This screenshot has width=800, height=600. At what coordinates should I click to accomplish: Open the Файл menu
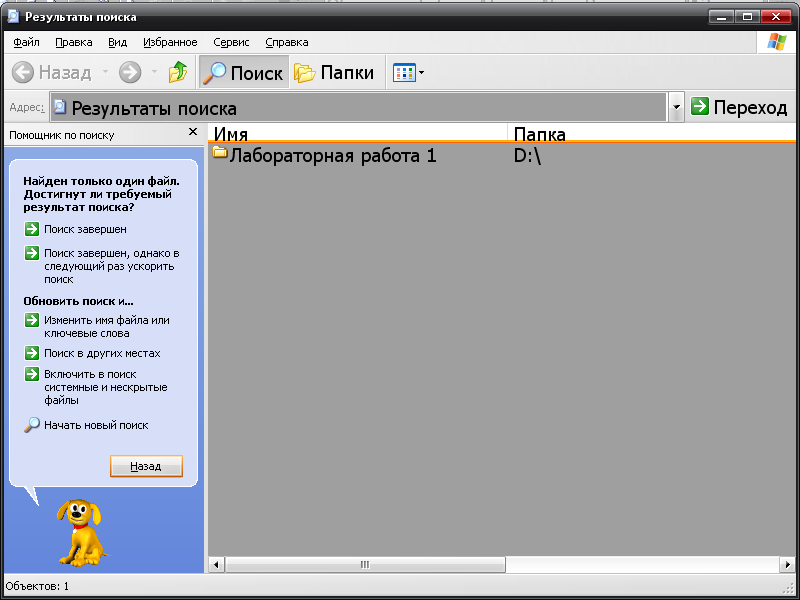(26, 42)
